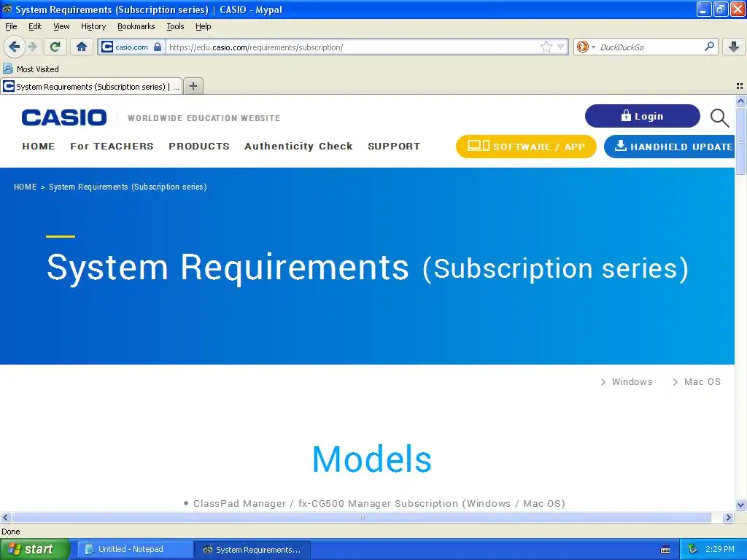Click the DuckDuckGo search field
Viewport: 747px width, 560px height.
[649, 47]
